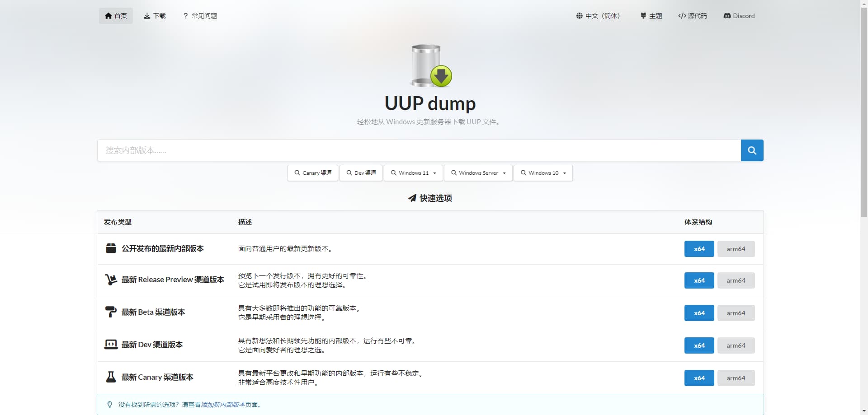This screenshot has width=868, height=415.
Task: Click the 描述 column header
Action: [245, 222]
